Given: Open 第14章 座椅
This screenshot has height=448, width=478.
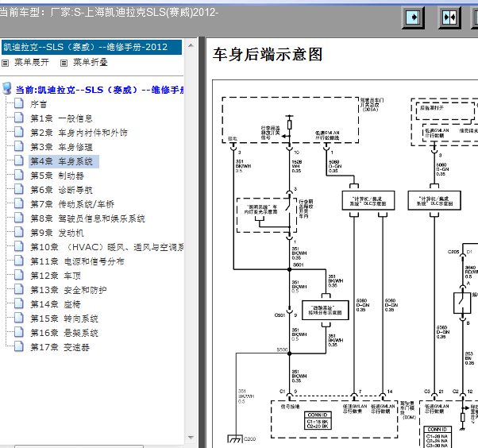Looking at the screenshot, I should [x=56, y=305].
